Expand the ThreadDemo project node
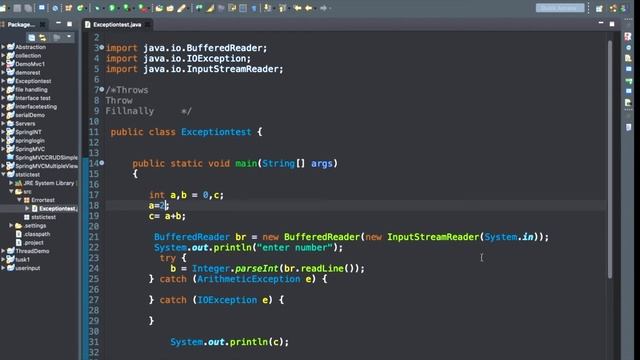Image resolution: width=640 pixels, height=360 pixels. point(3,251)
